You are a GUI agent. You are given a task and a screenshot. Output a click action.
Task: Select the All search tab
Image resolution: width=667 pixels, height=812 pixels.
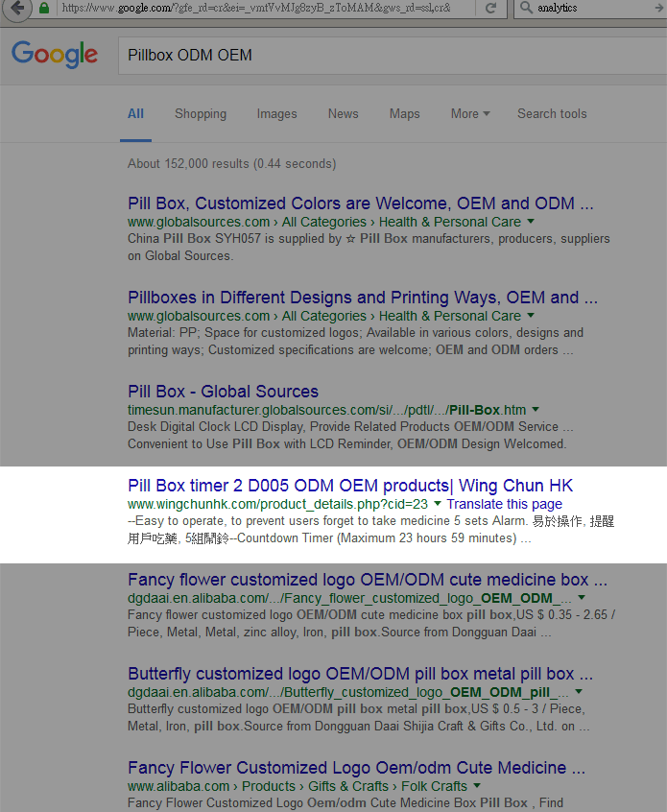tap(135, 114)
